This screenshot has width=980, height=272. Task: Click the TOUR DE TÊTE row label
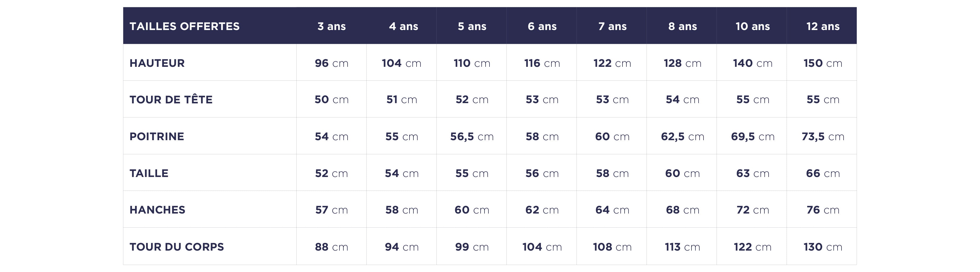(x=171, y=99)
